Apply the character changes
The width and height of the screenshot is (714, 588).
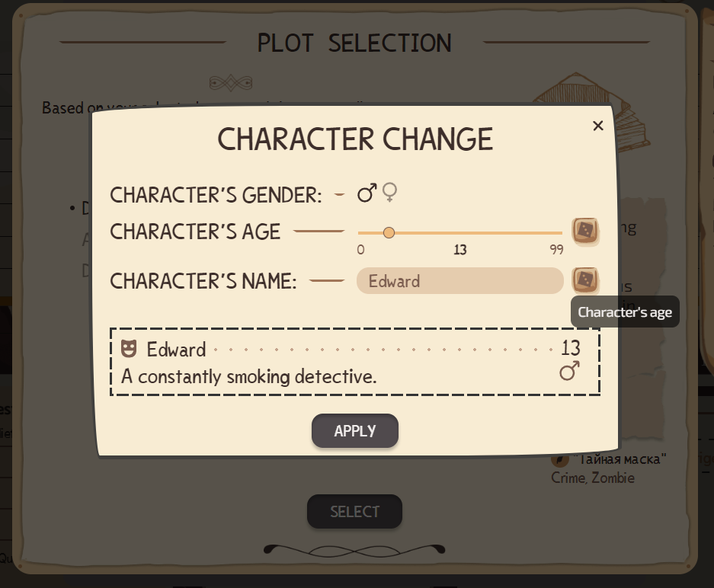pos(355,430)
